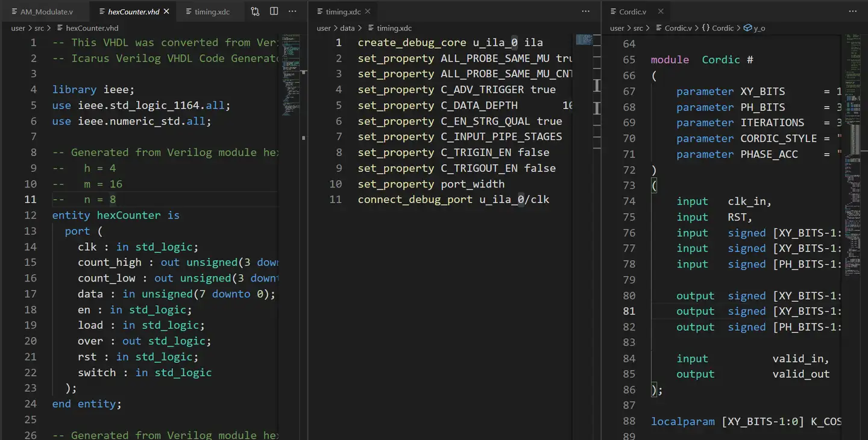The width and height of the screenshot is (868, 440).
Task: Click 'input clk_in,' line
Action: [x=724, y=201]
